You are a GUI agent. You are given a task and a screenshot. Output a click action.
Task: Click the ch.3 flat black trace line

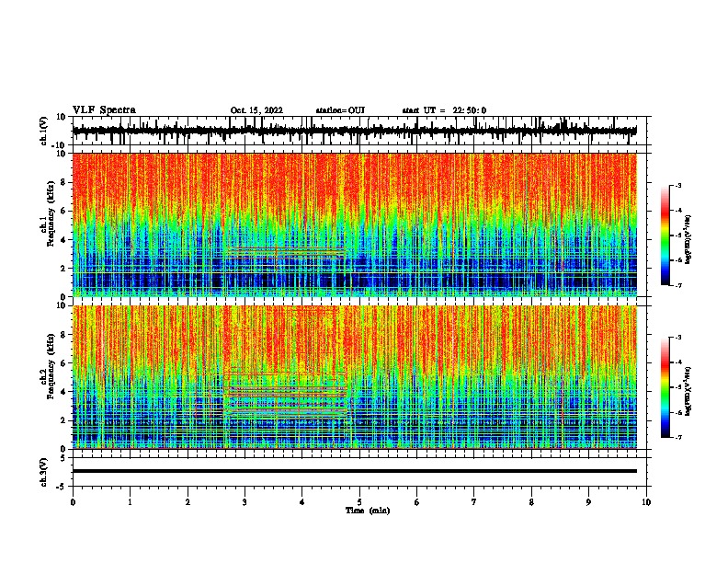355,471
